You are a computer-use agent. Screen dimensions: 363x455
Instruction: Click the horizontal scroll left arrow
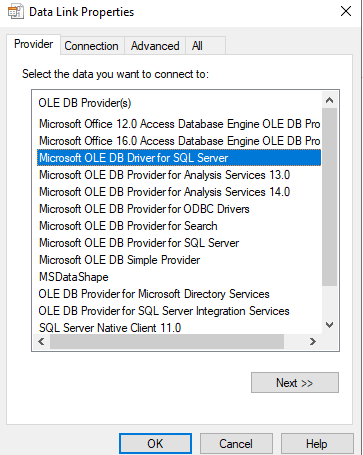coord(41,341)
